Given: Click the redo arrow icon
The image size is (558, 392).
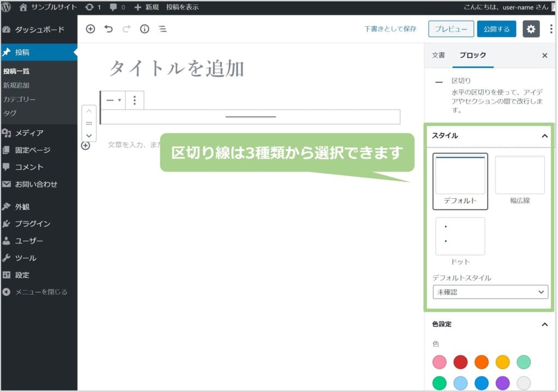Looking at the screenshot, I should click(x=126, y=29).
